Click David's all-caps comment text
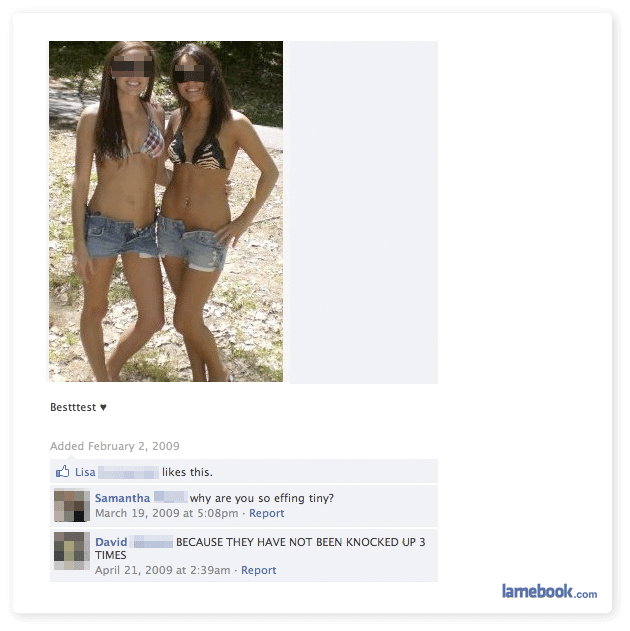Viewport: 630px width, 631px height. coord(260,549)
